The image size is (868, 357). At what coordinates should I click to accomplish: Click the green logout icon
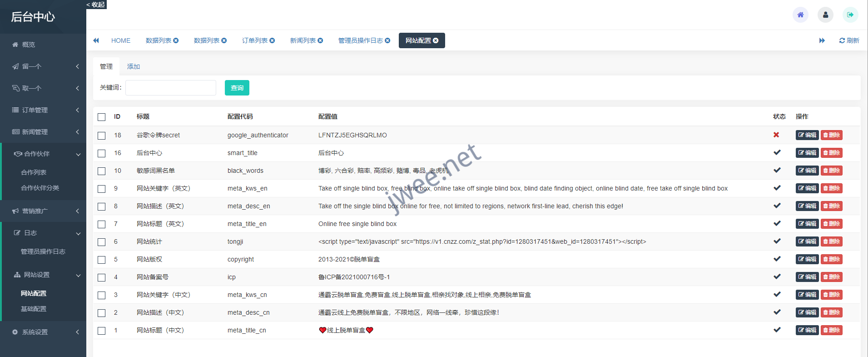click(850, 15)
